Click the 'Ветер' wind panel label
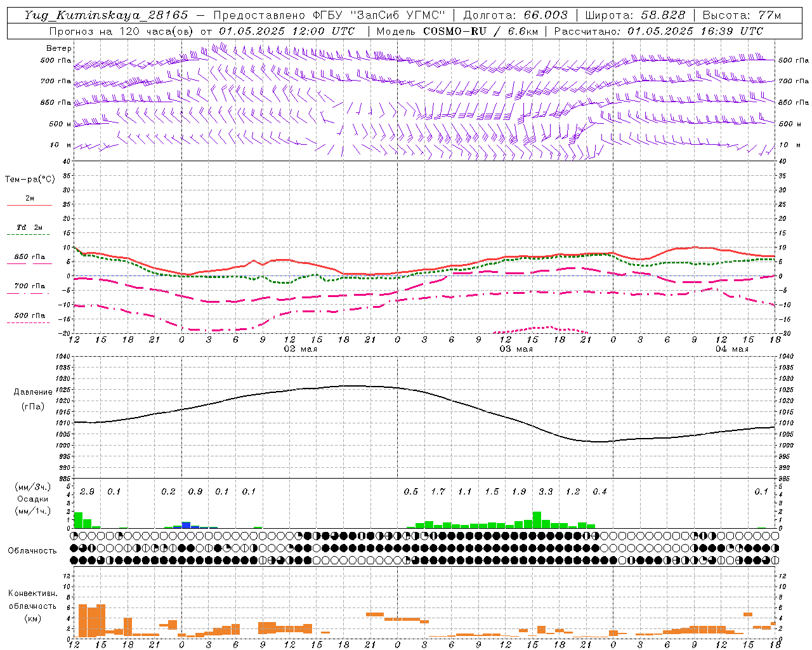Image resolution: width=812 pixels, height=650 pixels. [x=59, y=48]
